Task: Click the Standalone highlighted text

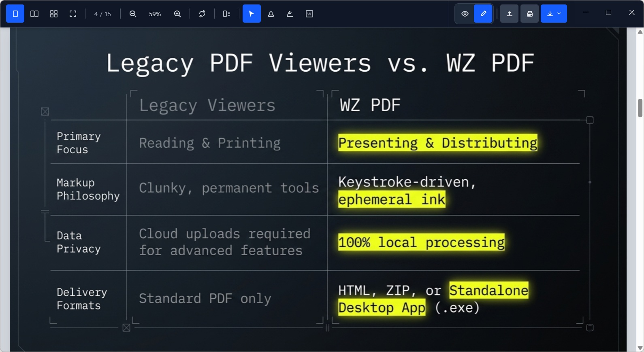Action: 488,291
